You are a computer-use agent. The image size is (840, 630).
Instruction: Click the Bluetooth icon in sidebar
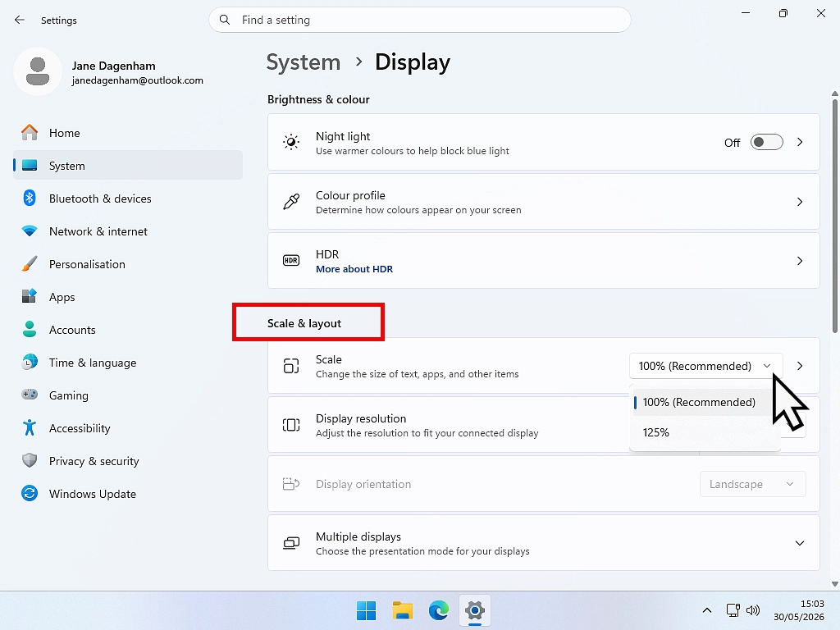30,199
